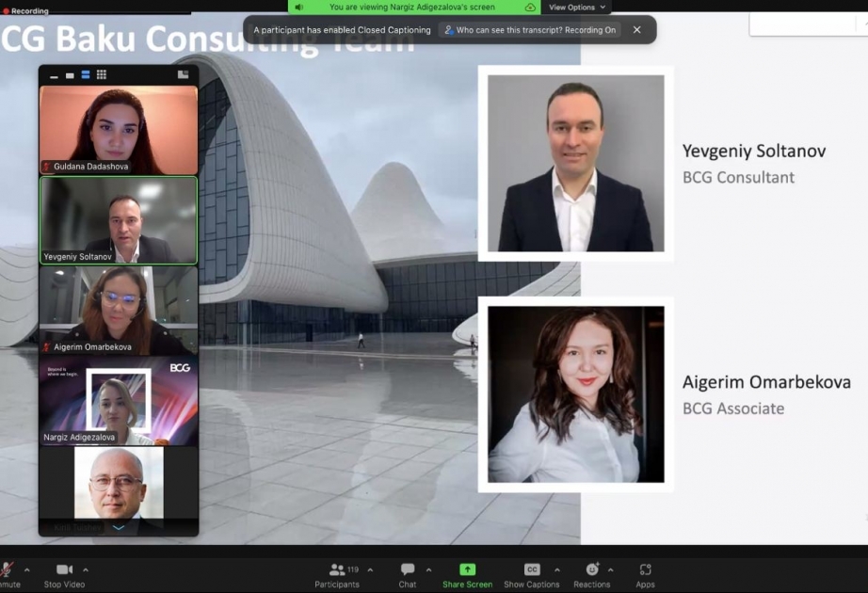Open the Reactions menu
The height and width of the screenshot is (593, 868).
(592, 575)
